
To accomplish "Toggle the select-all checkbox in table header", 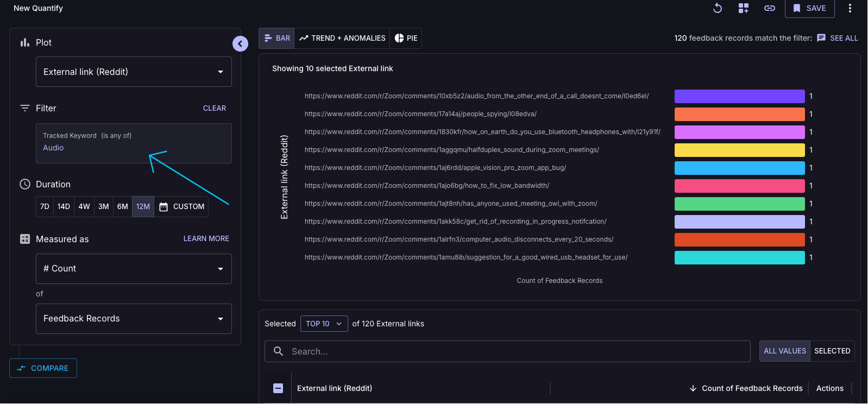I will coord(278,388).
